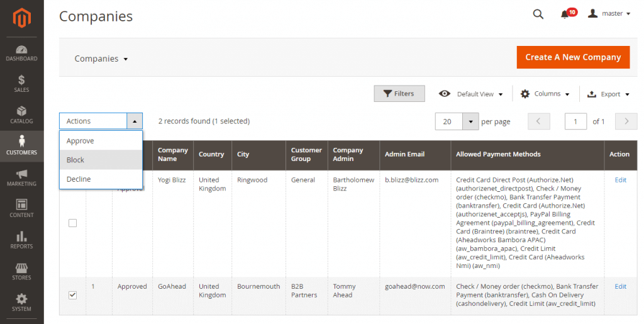Check the Yogi Blizz row checkbox
Viewport: 644px width, 324px height.
click(72, 223)
